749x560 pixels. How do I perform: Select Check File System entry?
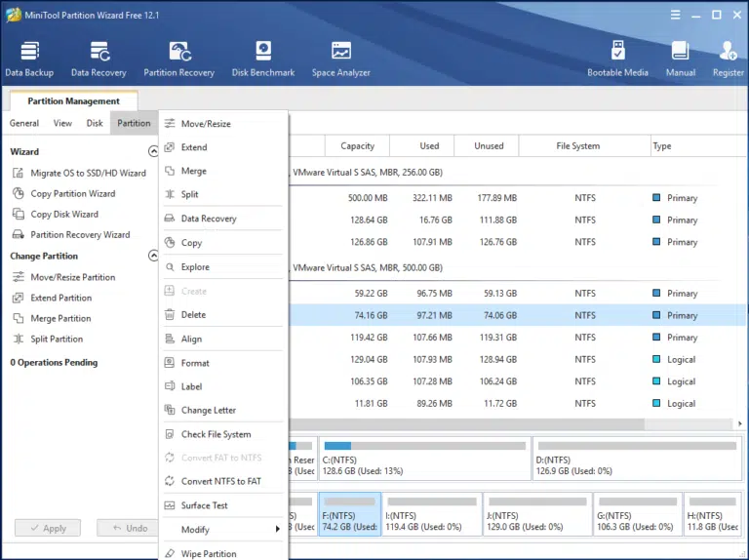(x=223, y=434)
